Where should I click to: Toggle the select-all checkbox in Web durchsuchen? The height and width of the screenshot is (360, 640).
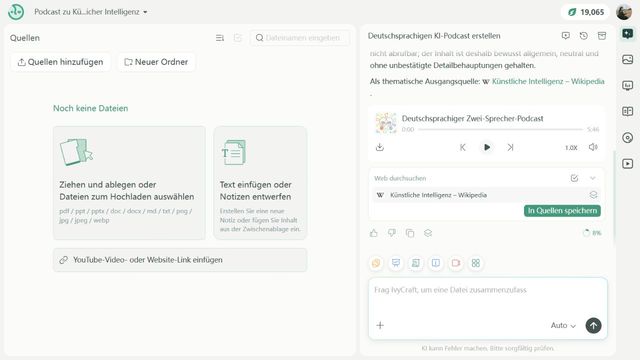(574, 178)
